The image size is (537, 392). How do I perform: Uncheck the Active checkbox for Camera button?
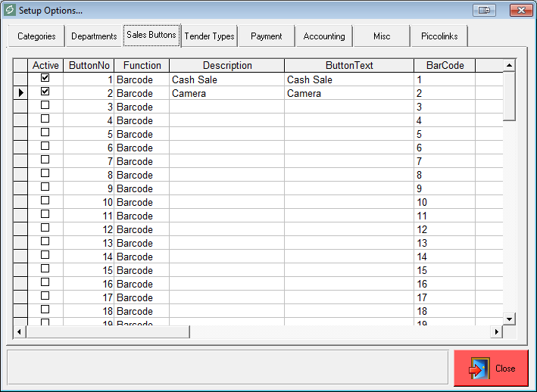click(x=45, y=92)
